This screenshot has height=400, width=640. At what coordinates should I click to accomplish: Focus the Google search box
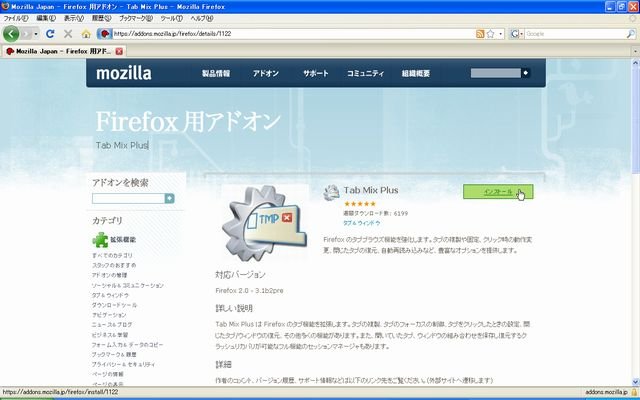click(x=575, y=34)
